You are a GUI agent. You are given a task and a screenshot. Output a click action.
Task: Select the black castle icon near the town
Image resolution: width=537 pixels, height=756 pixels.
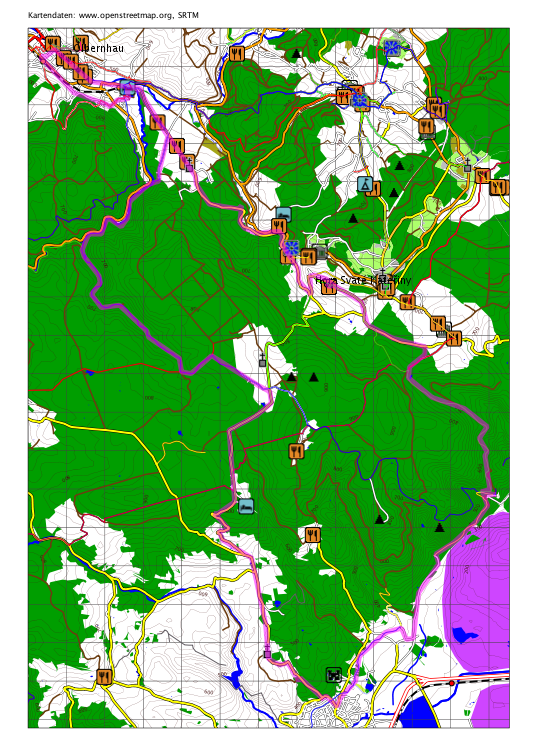334,675
